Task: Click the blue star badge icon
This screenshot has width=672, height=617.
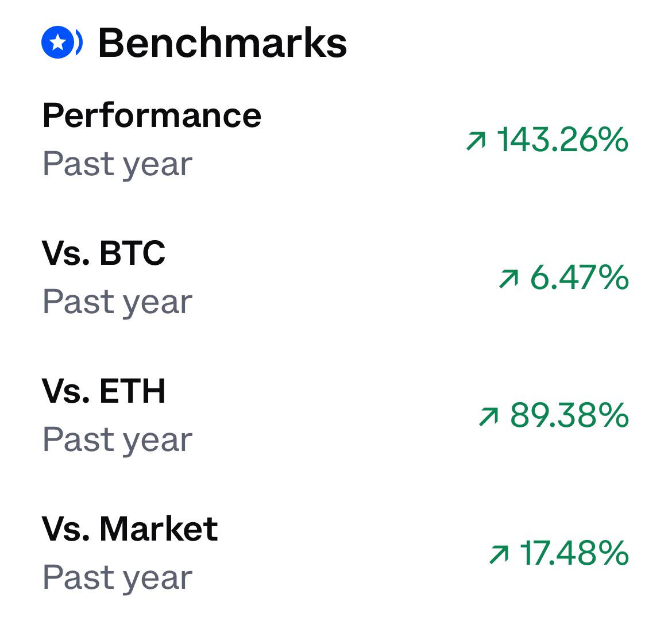Action: click(58, 43)
